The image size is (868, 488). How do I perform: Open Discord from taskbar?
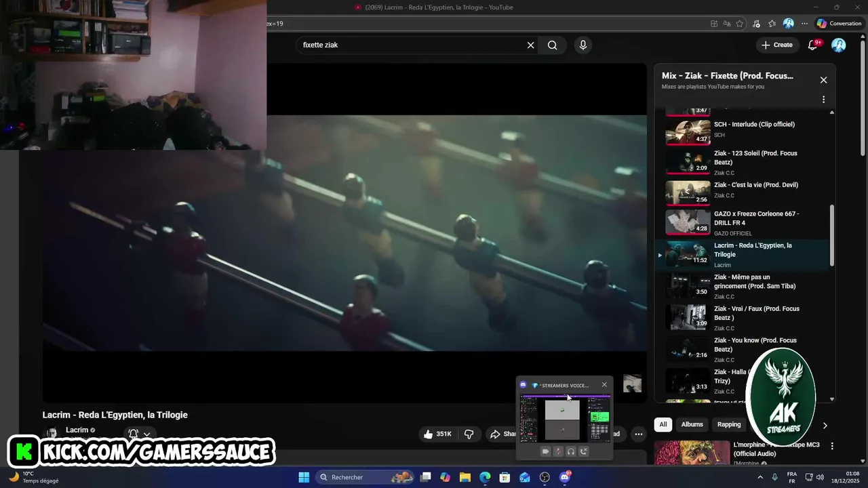(565, 477)
